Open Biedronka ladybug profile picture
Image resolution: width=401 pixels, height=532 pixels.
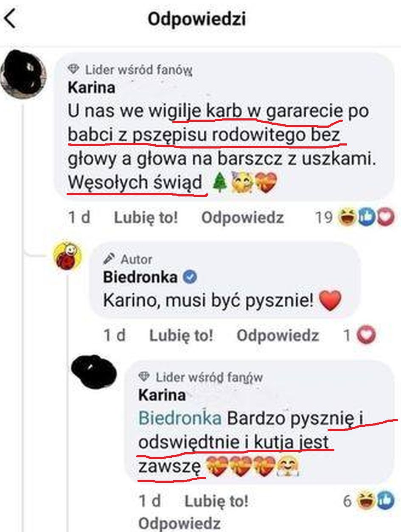pos(67,257)
